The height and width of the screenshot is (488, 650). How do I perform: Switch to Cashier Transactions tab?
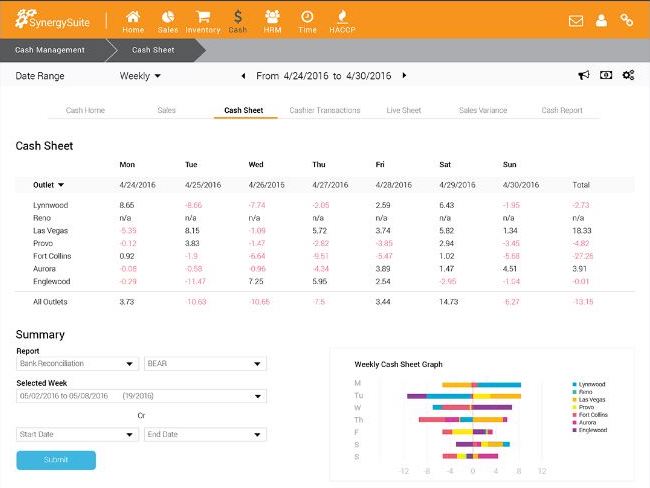pos(324,110)
